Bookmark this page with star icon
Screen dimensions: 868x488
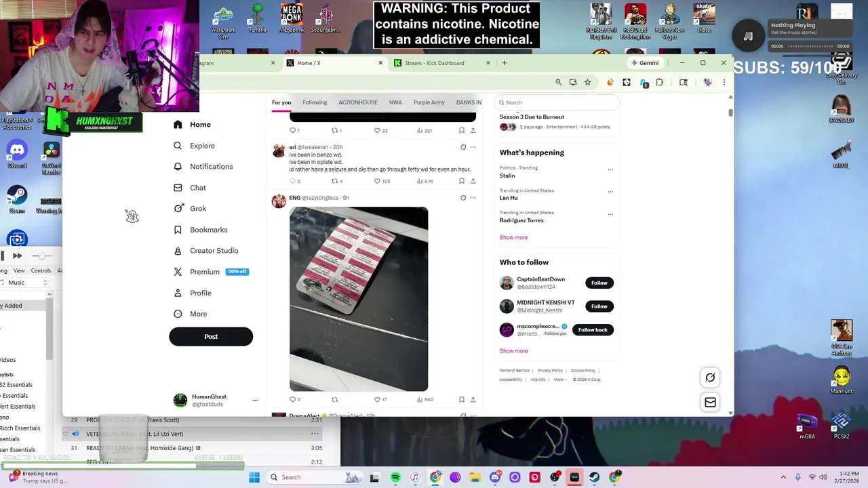point(587,82)
